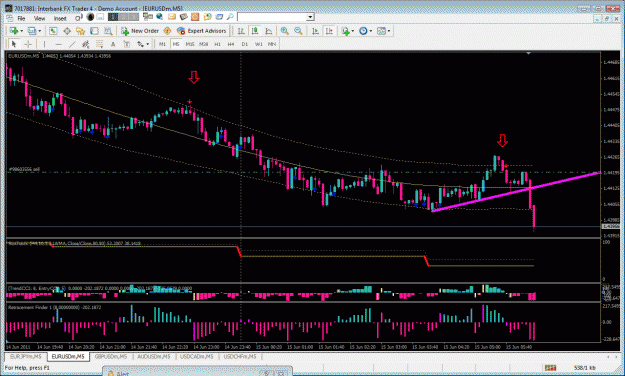Viewport: 625px width, 376px height.
Task: Click the New Order button
Action: pos(140,31)
